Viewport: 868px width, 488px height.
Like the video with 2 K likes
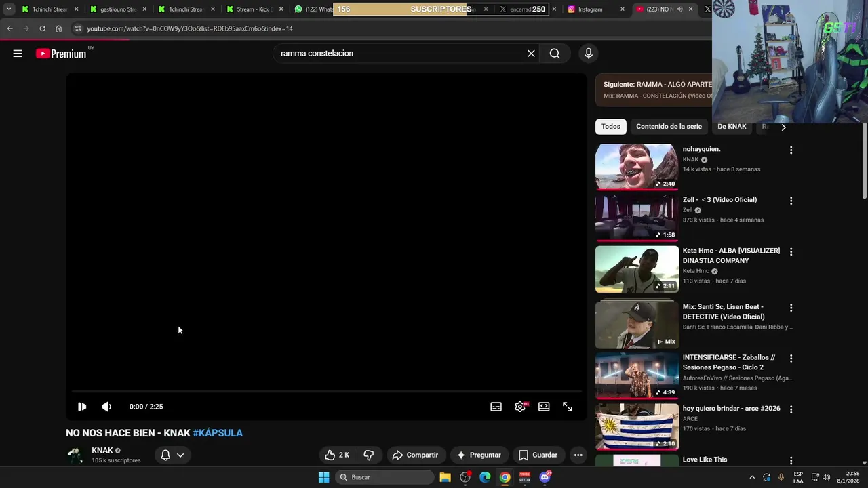(x=337, y=455)
